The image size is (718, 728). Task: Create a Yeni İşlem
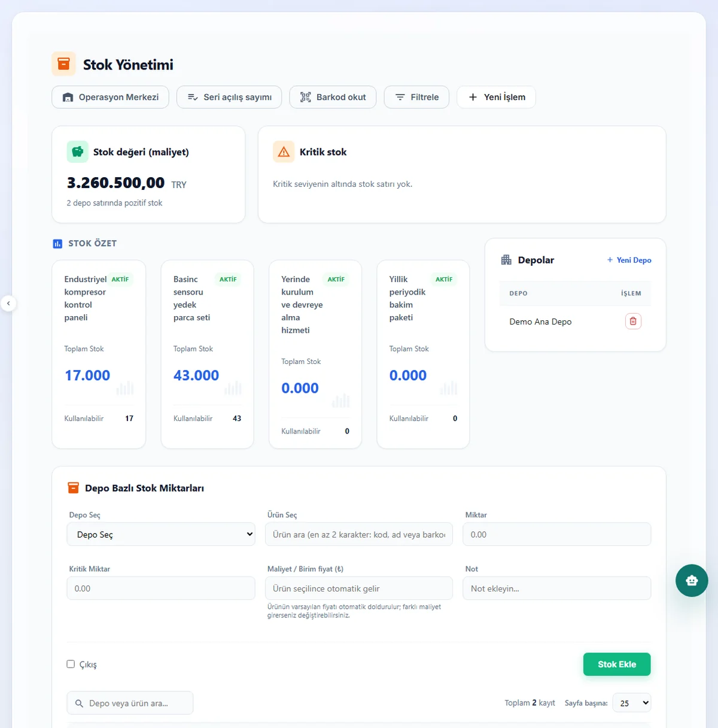point(496,97)
